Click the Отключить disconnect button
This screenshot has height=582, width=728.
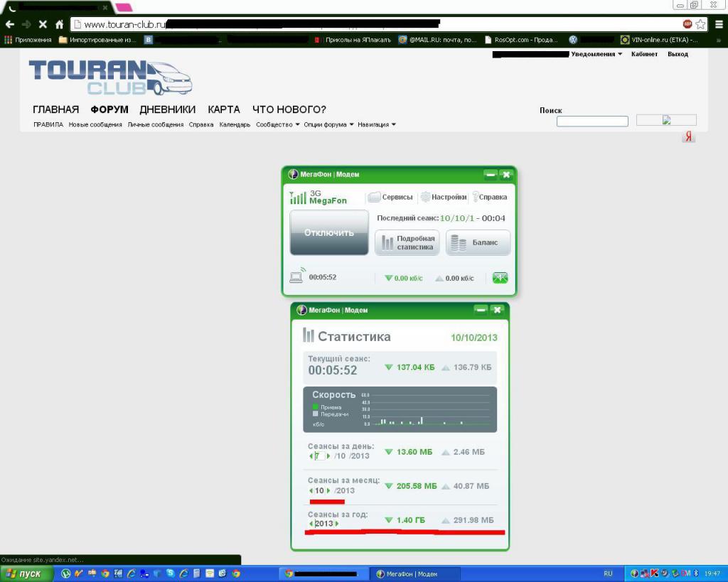(329, 232)
